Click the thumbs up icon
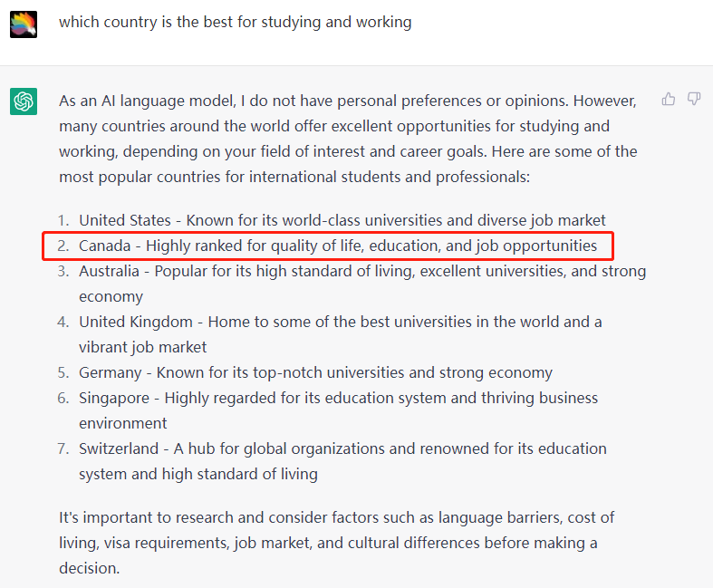This screenshot has height=588, width=713. pyautogui.click(x=669, y=99)
